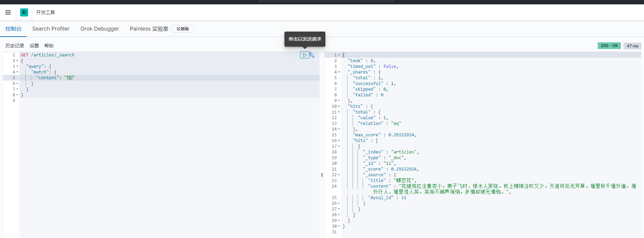Collapse the "query" block in request editor

pyautogui.click(x=17, y=66)
